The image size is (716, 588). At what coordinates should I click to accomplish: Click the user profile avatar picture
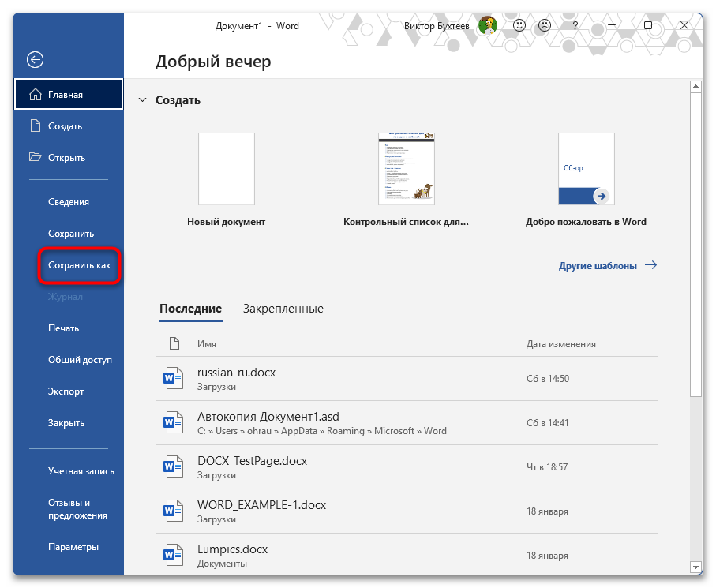(x=489, y=25)
